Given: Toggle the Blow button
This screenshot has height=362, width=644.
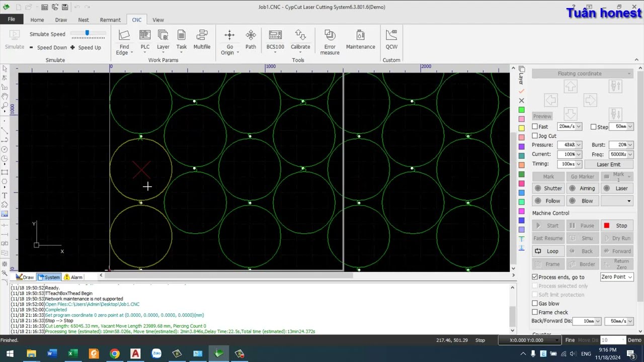Looking at the screenshot, I should coord(583,201).
